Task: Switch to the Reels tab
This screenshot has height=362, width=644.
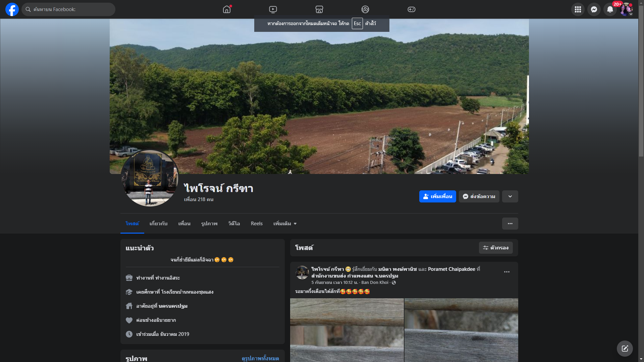Action: pos(257,224)
